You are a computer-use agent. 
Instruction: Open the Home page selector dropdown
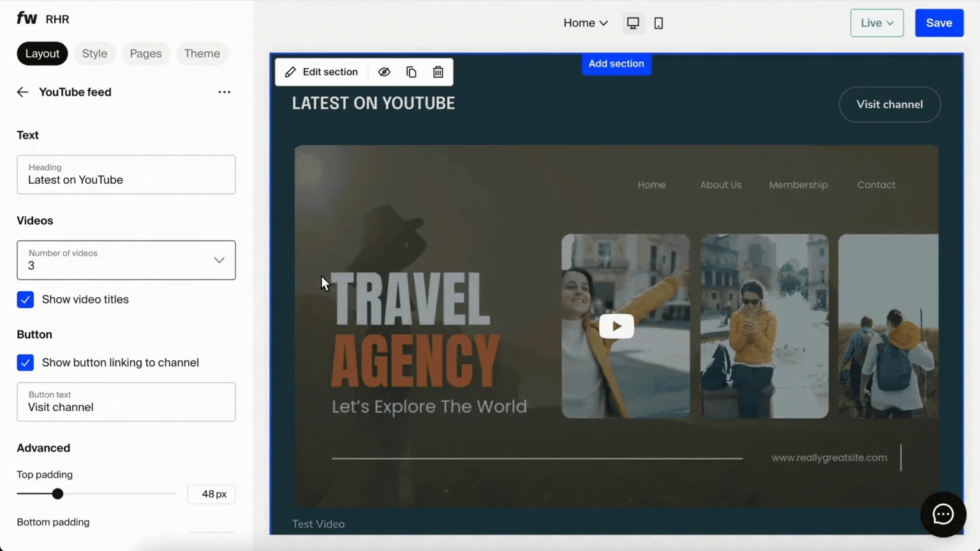pos(586,23)
